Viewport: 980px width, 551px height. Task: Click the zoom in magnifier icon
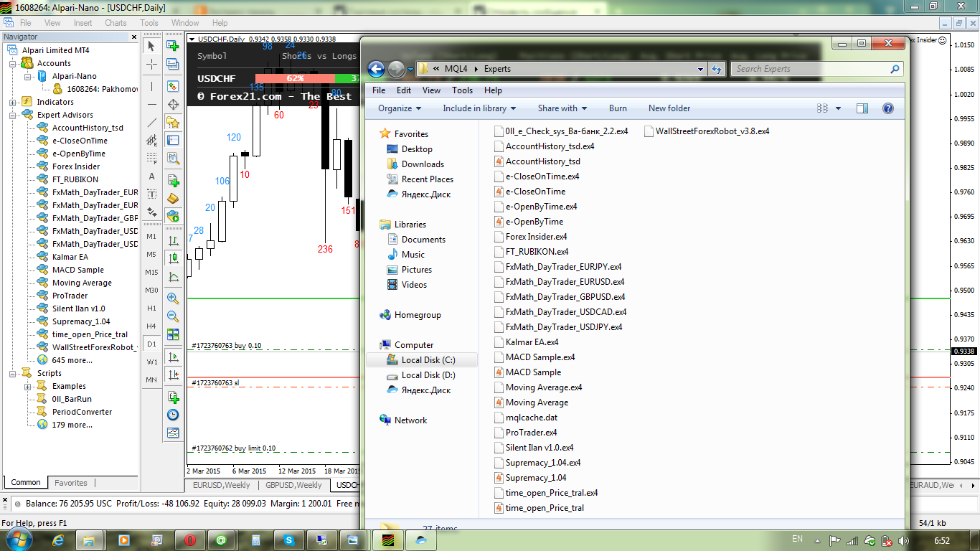click(173, 298)
